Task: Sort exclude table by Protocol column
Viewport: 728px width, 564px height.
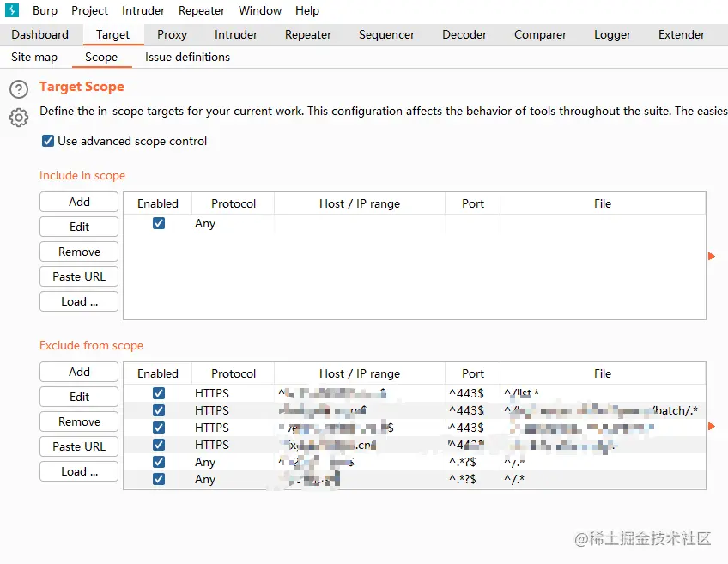Action: pyautogui.click(x=233, y=373)
